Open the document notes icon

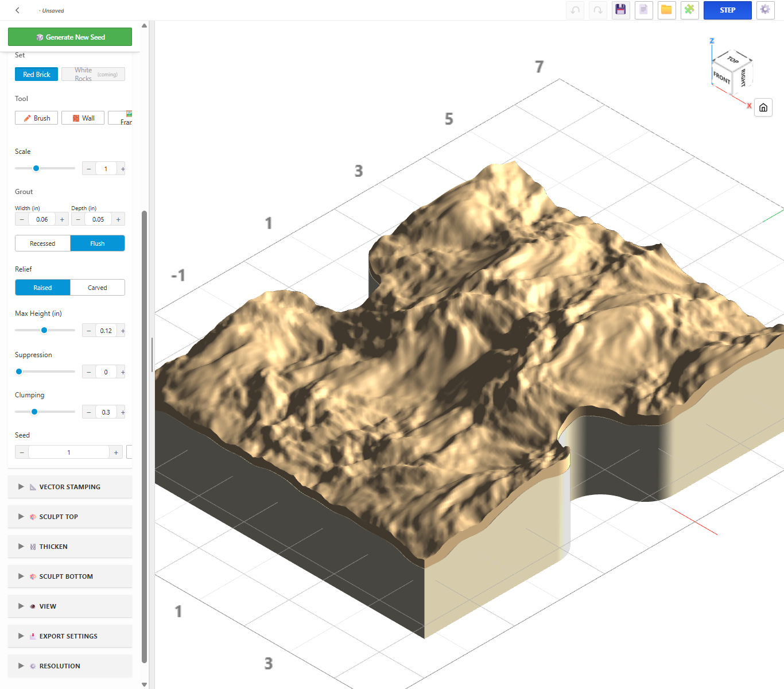coord(643,10)
